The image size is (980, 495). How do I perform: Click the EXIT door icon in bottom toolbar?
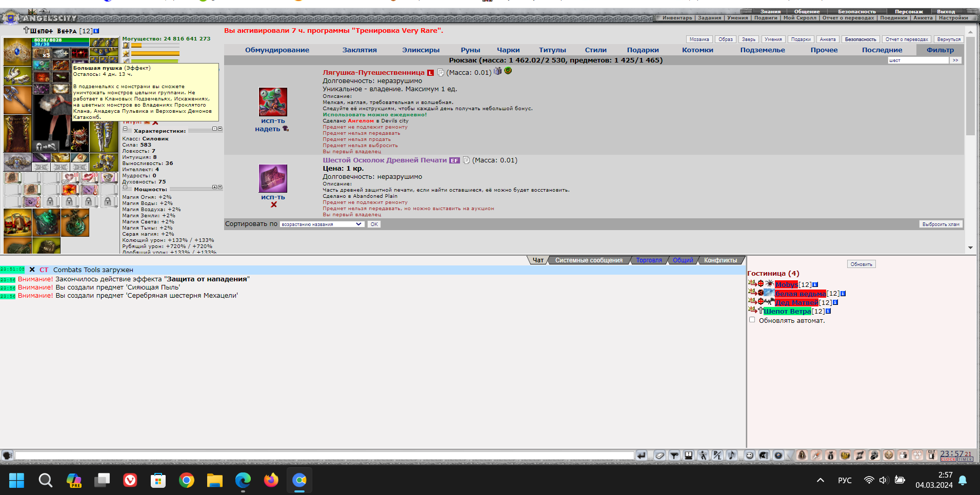point(932,455)
